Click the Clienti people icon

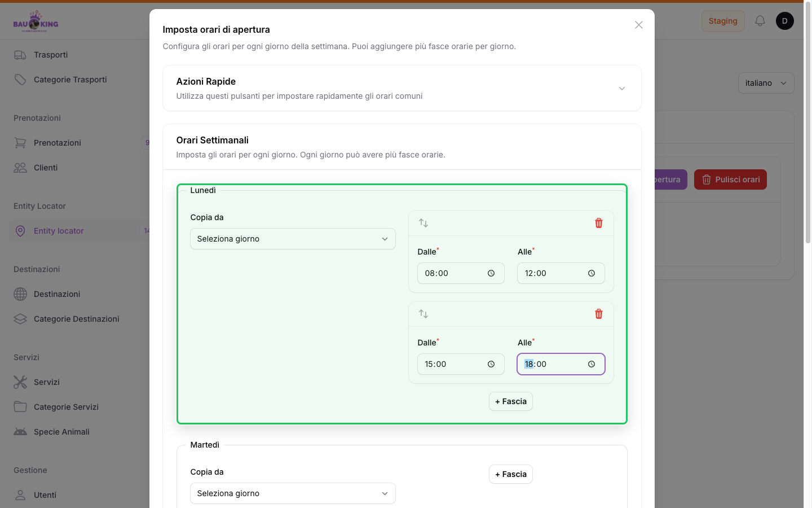(x=20, y=168)
